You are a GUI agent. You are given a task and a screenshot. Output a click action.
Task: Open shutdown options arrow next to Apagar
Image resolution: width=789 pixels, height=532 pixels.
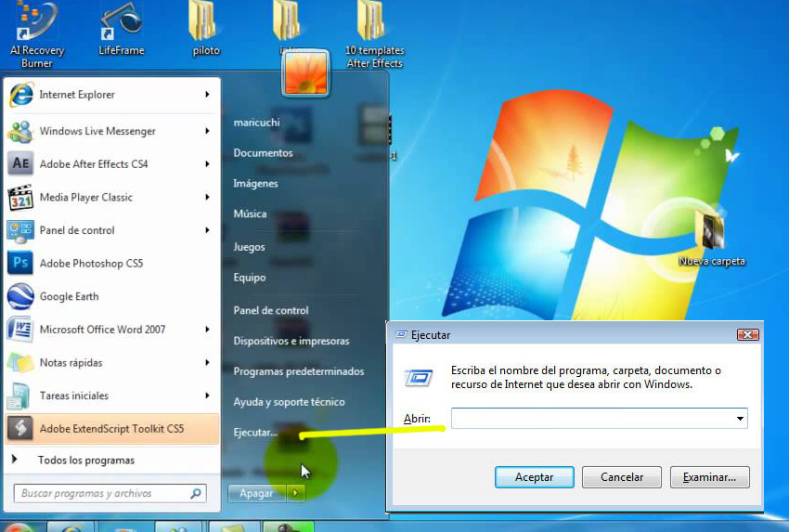tap(295, 493)
